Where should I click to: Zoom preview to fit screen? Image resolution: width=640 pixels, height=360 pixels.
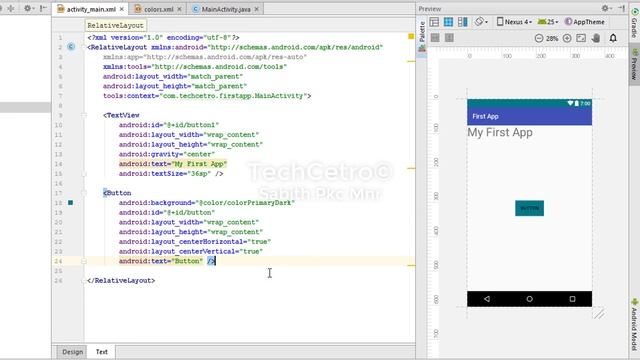click(x=581, y=38)
